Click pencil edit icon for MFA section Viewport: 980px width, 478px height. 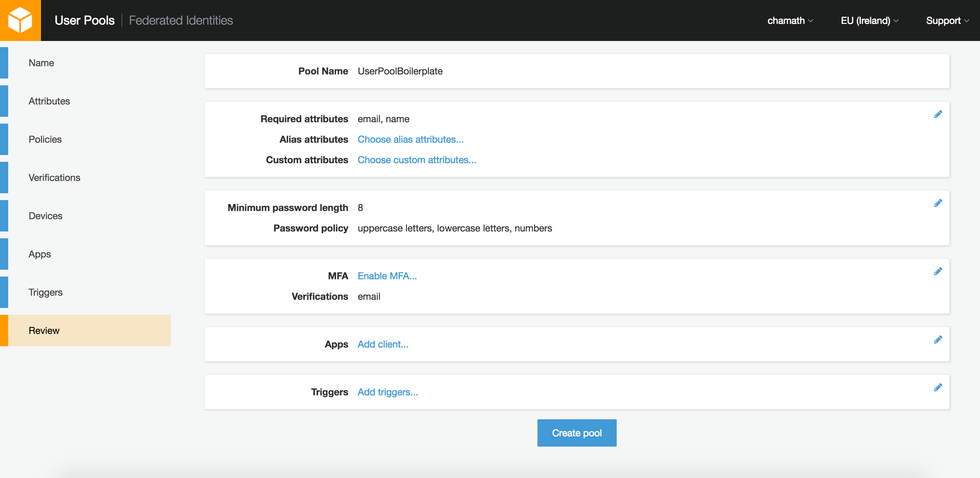(x=938, y=271)
